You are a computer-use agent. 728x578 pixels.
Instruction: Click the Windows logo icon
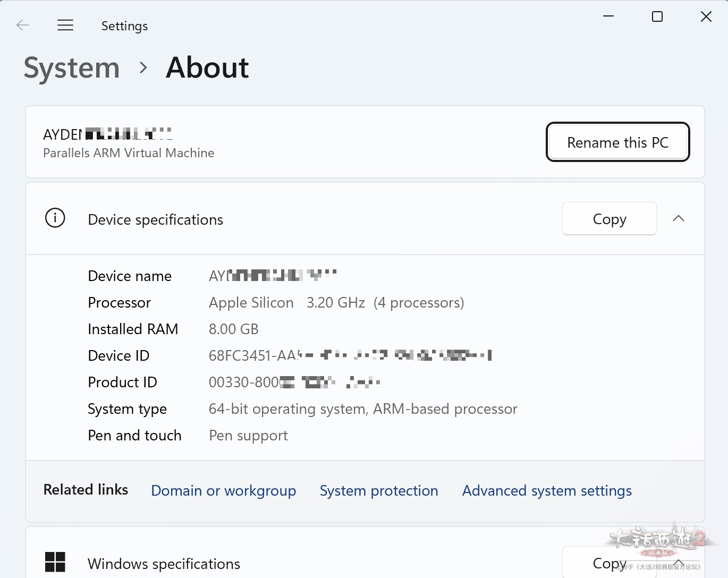[55, 562]
